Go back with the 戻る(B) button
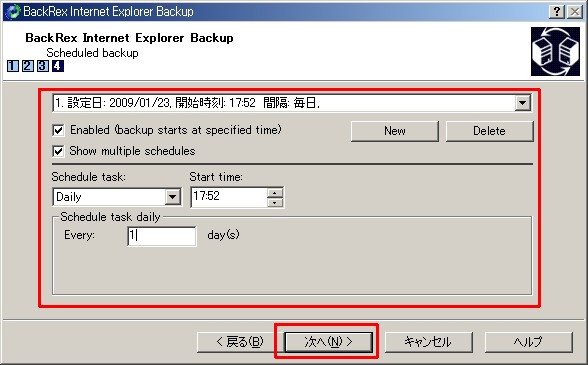588x365 pixels. 240,342
